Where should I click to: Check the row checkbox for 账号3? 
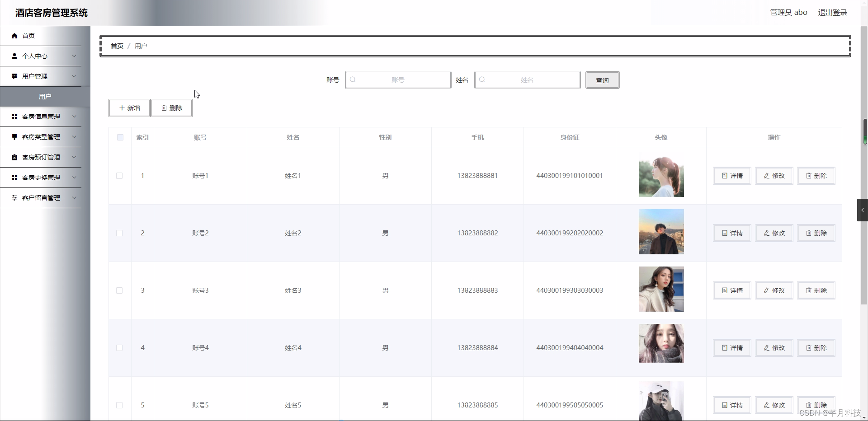click(119, 290)
